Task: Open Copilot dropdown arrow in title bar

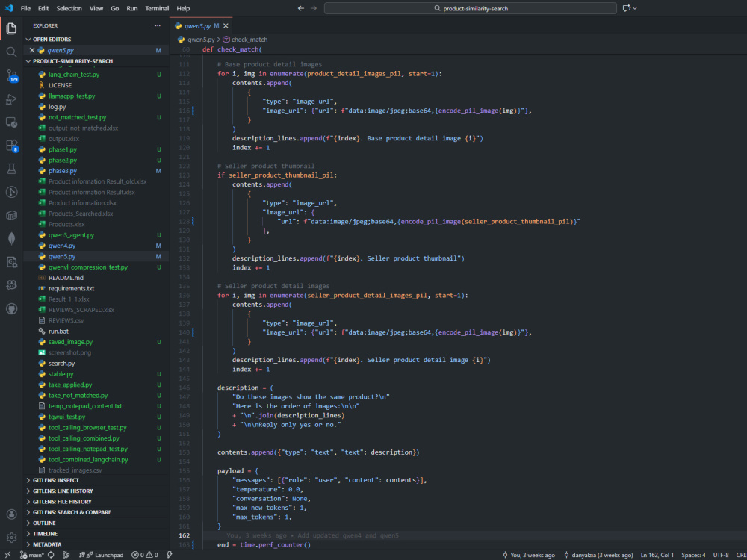Action: pos(635,8)
